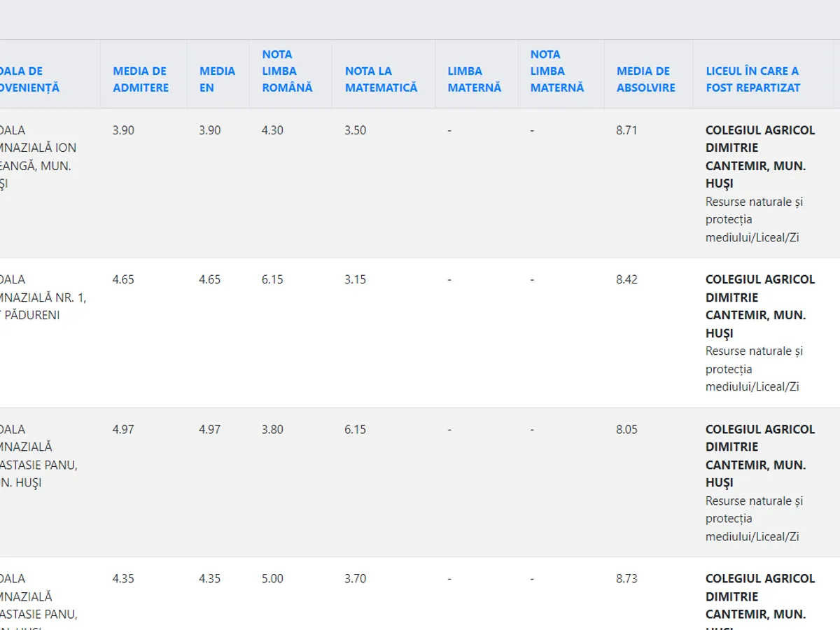Screen dimensions: 840x630
Task: Click Colegiul Agricol name in the first row
Action: point(759,157)
